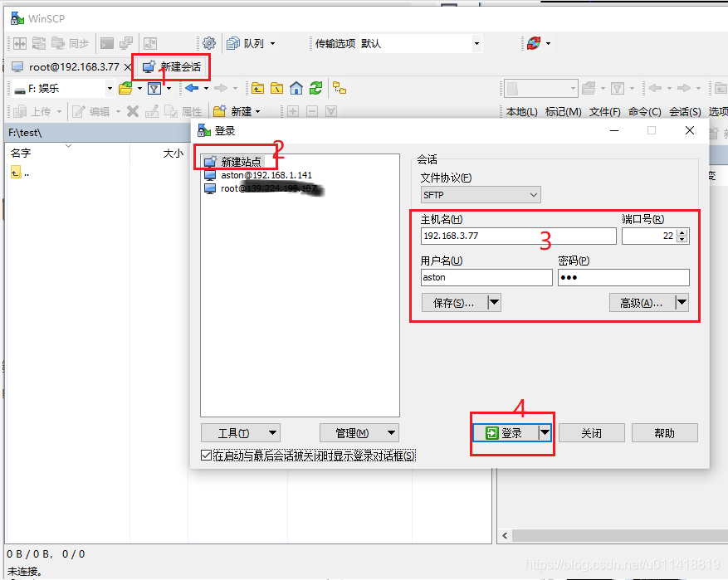Click the compare directories toolbar icon
This screenshot has height=580, width=728.
pyautogui.click(x=20, y=44)
